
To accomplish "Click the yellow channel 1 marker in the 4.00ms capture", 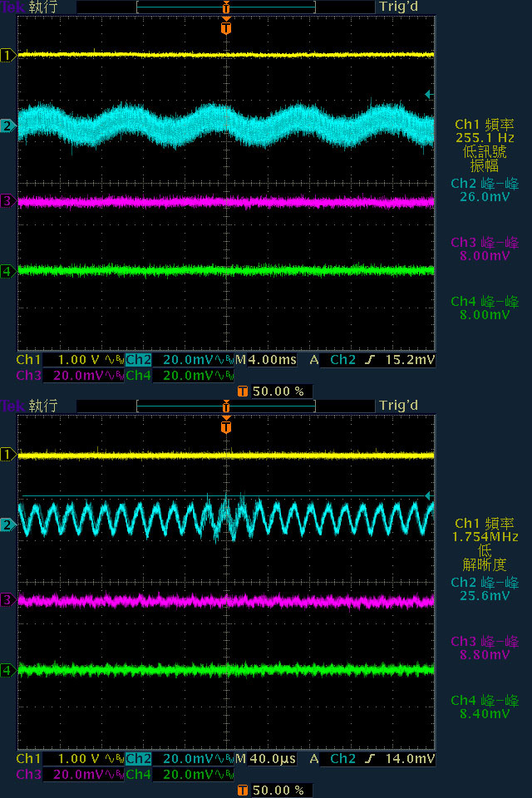I will [7, 55].
